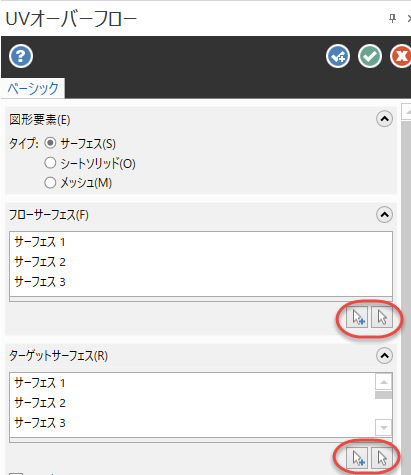411x475 pixels.
Task: Collapse the フローサーフェス(F) section
Action: coord(384,215)
